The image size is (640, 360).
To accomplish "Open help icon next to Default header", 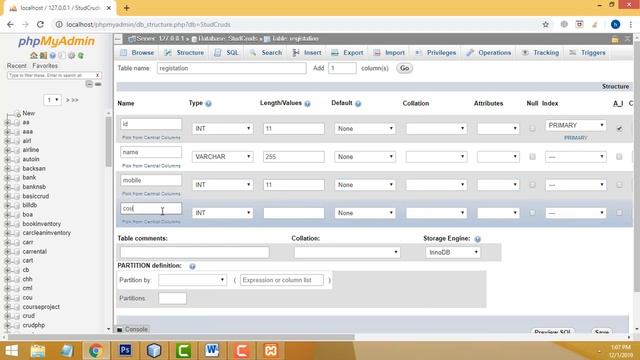I will coord(358,104).
